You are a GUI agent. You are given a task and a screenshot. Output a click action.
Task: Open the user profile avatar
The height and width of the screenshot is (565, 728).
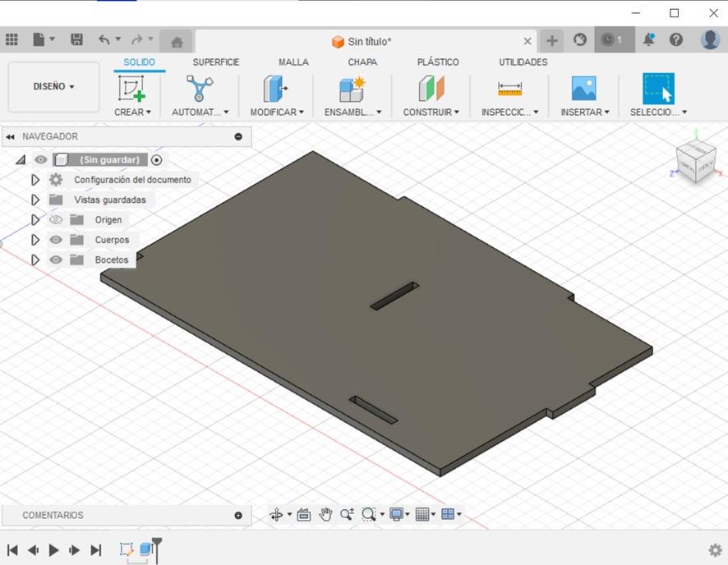pos(710,40)
